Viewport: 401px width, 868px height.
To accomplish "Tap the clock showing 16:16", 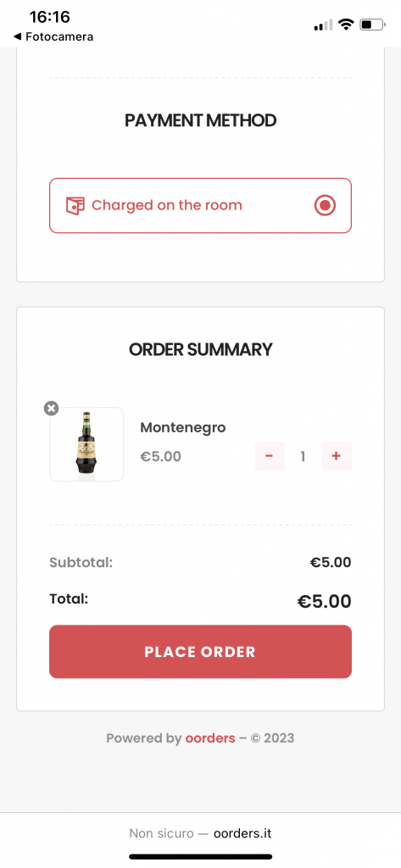I will point(50,17).
